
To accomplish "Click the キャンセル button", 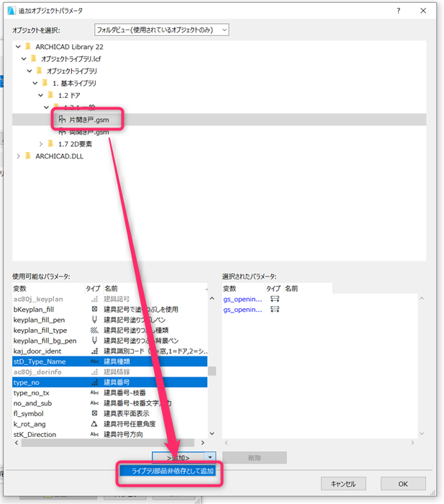I will (343, 484).
